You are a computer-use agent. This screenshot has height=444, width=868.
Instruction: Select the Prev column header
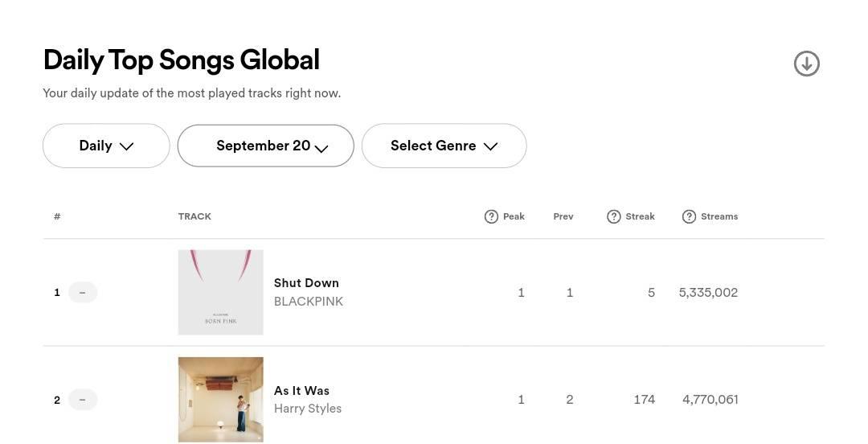(x=563, y=216)
